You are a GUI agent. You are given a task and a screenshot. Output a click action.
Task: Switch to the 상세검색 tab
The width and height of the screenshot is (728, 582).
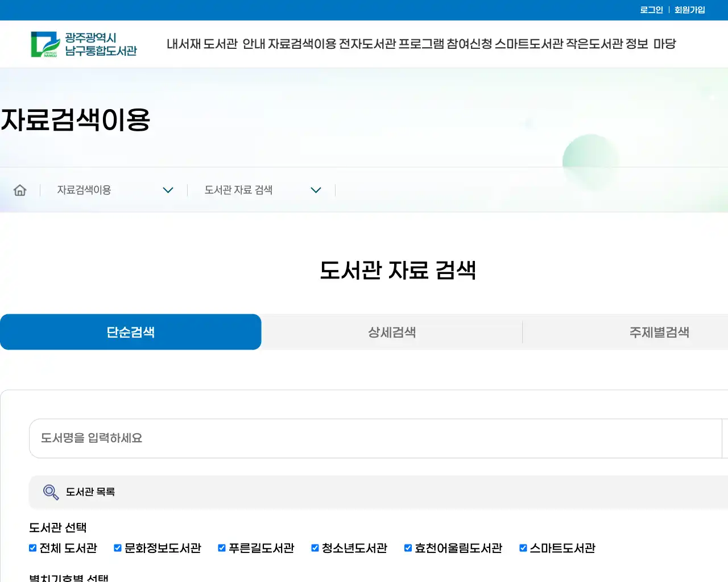[x=392, y=332]
